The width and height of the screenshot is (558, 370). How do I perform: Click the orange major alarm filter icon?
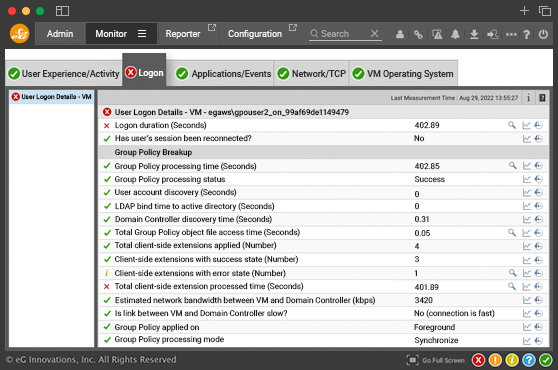point(495,360)
